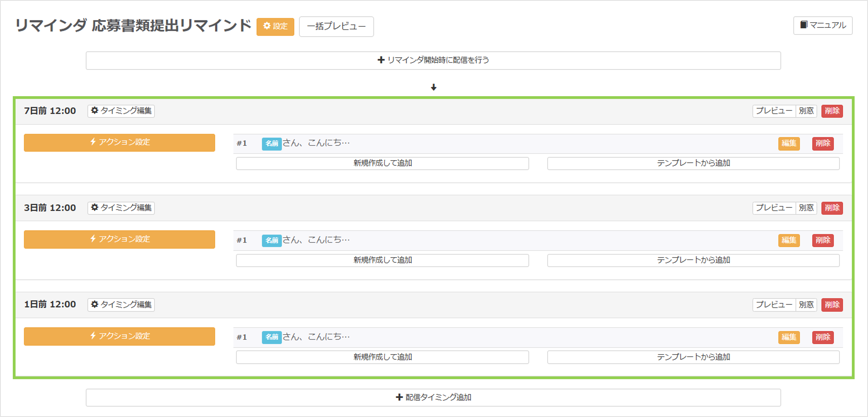Open 別窓 preview for the 3日前 timing
This screenshot has width=868, height=417.
click(x=806, y=208)
